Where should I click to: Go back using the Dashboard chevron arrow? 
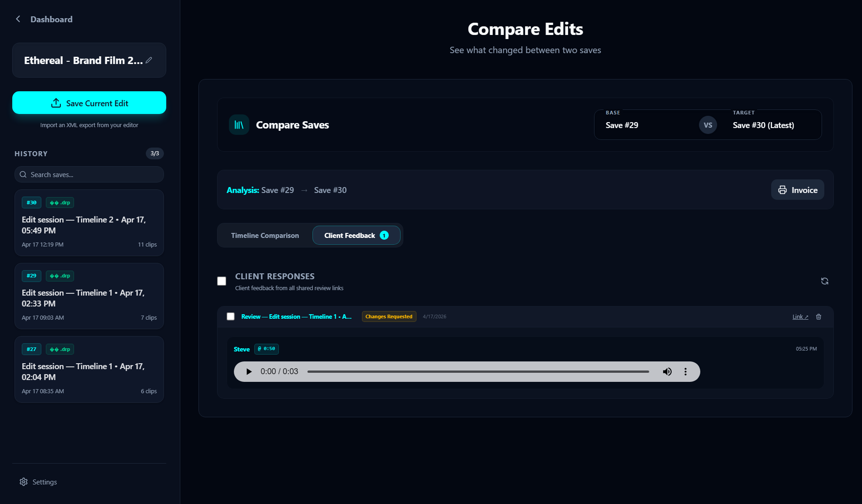pyautogui.click(x=18, y=19)
